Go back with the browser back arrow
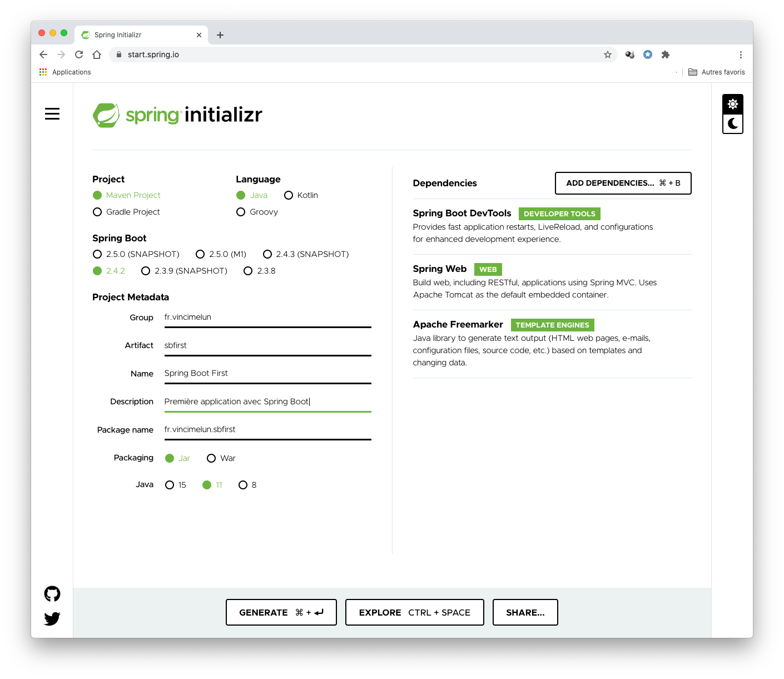The width and height of the screenshot is (784, 679). [x=43, y=54]
